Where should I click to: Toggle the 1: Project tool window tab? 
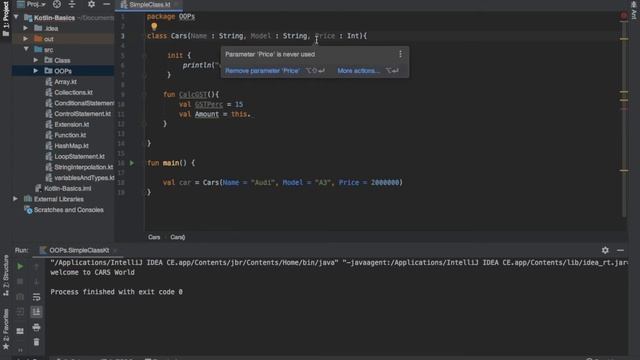point(6,18)
